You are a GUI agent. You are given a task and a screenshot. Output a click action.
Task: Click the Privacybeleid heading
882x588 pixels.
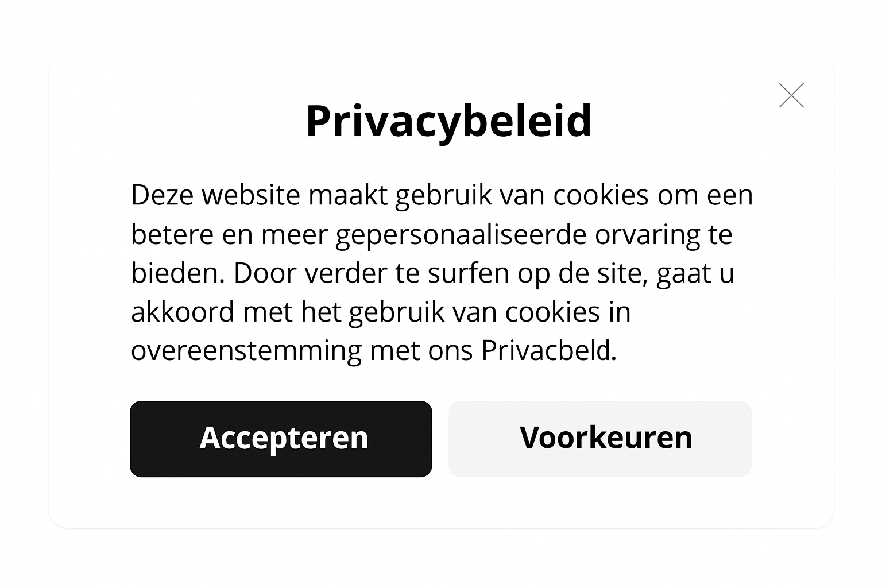point(448,121)
